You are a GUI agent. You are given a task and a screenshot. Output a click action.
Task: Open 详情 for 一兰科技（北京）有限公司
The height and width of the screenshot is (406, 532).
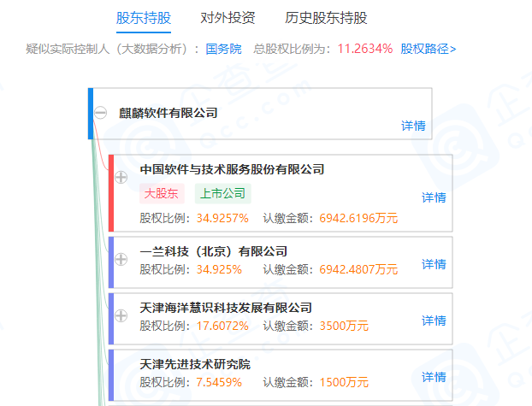(x=434, y=264)
